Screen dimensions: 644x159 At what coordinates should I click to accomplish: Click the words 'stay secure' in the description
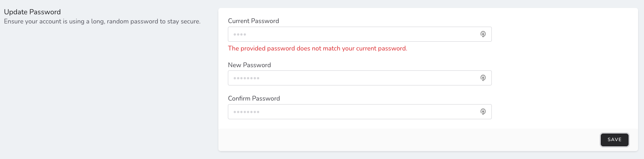(x=183, y=21)
